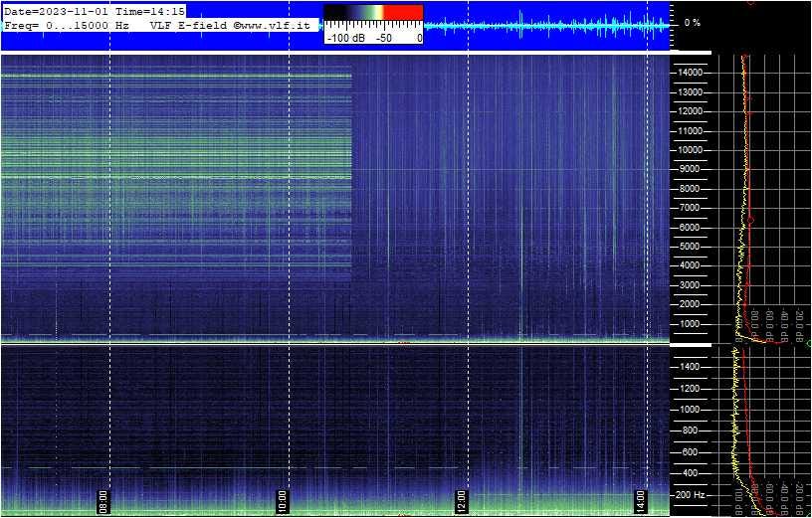This screenshot has height=518, width=812.
Task: Click the color gradient dB scale bar
Action: pos(373,12)
